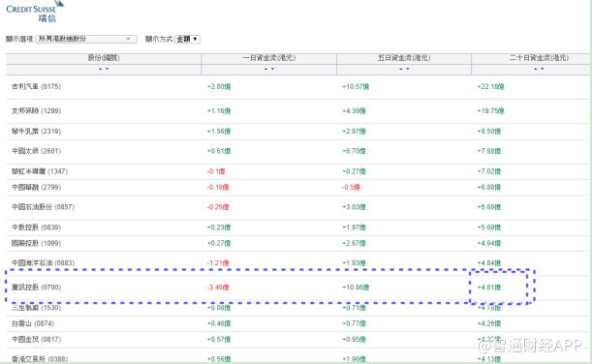This screenshot has height=364, width=592.
Task: Select stock 華虹半導體 (1347)
Action: coord(40,171)
